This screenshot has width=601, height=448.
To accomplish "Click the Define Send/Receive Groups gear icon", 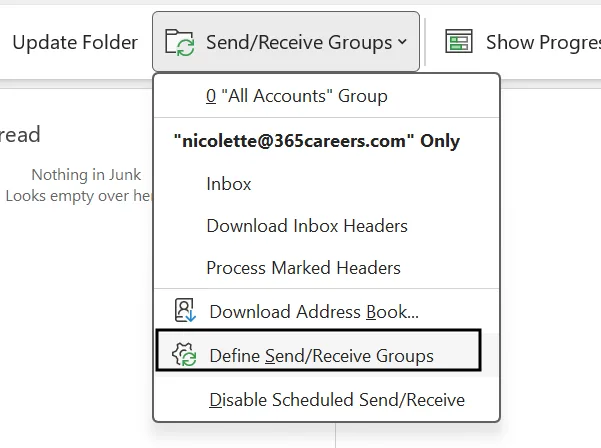I will 184,354.
